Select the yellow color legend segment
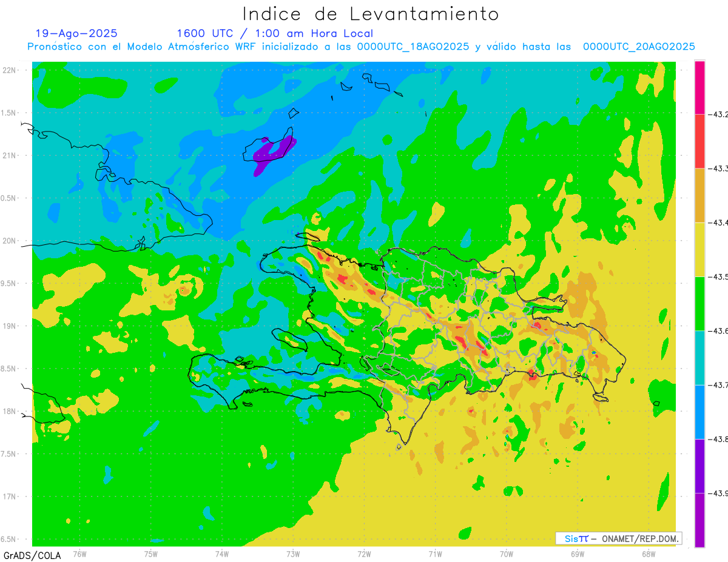 point(699,249)
